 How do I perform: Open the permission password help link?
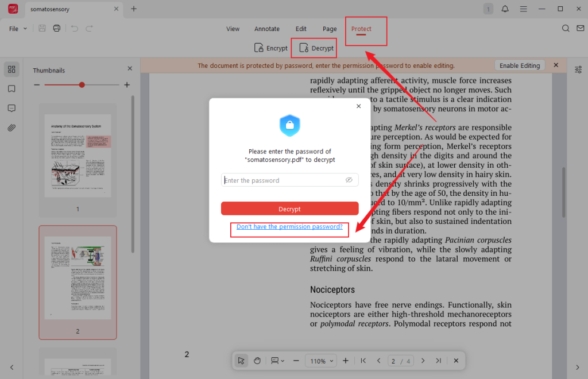coord(289,226)
